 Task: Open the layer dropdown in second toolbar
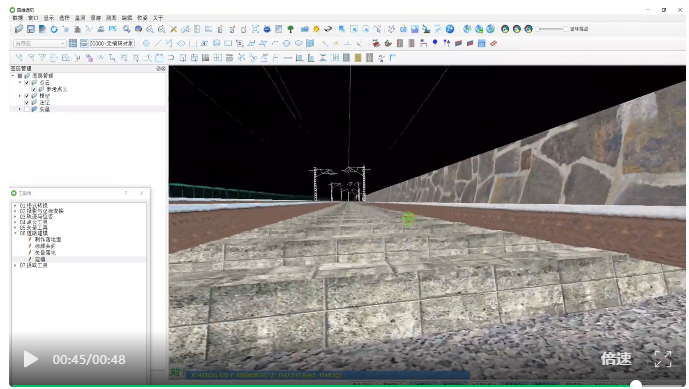40,44
